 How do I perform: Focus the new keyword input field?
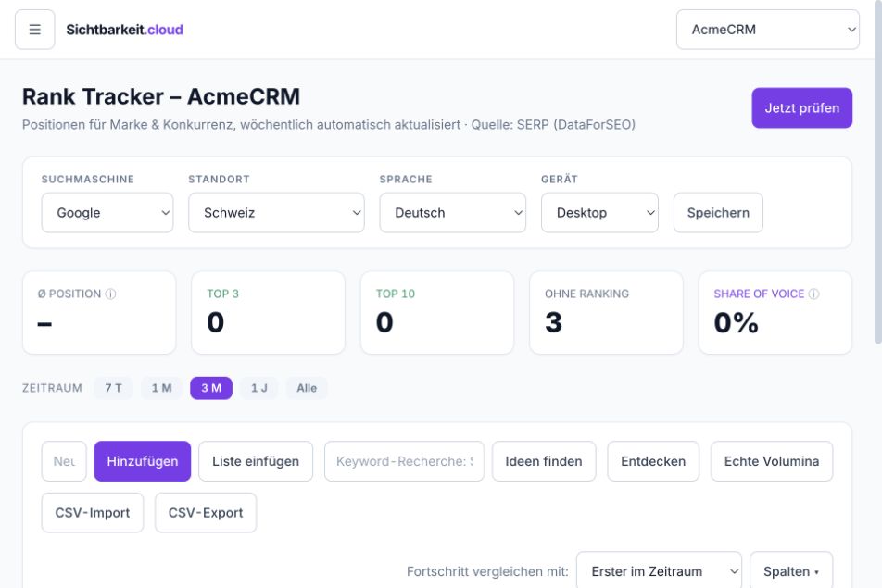(x=64, y=461)
